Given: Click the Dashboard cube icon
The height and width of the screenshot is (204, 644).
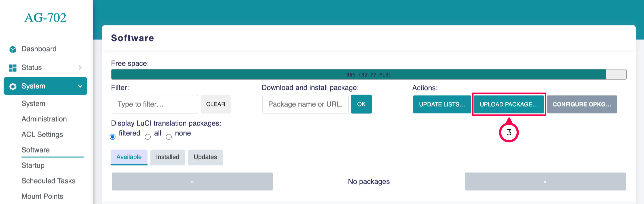Looking at the screenshot, I should point(13,49).
